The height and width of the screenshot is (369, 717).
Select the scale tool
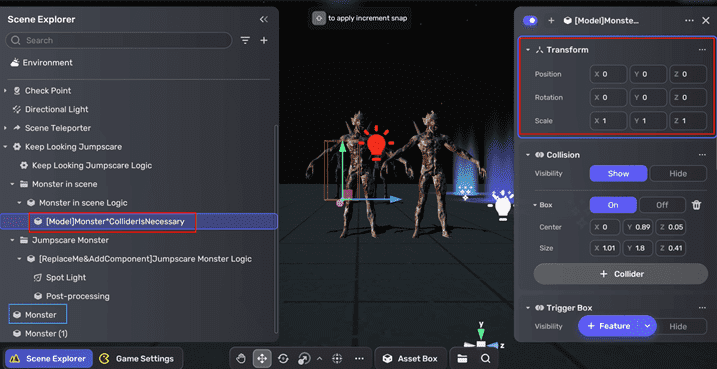pyautogui.click(x=304, y=359)
